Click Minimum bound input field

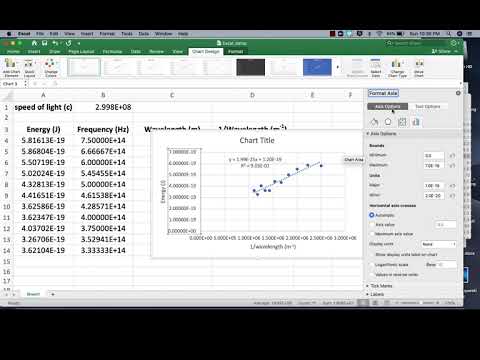pos(434,155)
